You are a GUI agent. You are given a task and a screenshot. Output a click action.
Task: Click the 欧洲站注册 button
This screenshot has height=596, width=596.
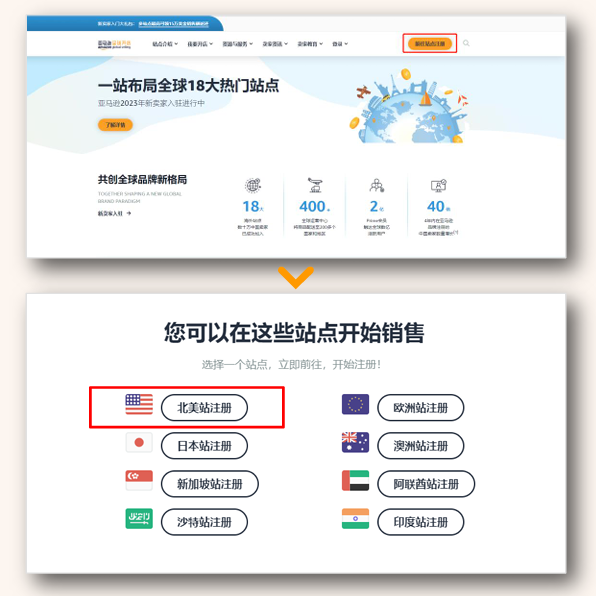tap(421, 408)
